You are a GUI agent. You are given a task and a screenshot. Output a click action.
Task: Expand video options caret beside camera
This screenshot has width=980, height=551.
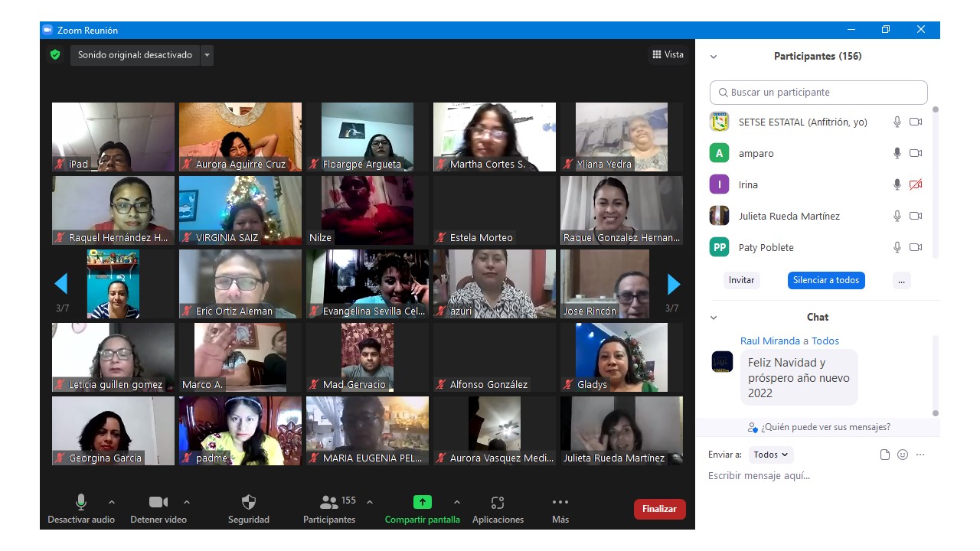(187, 502)
